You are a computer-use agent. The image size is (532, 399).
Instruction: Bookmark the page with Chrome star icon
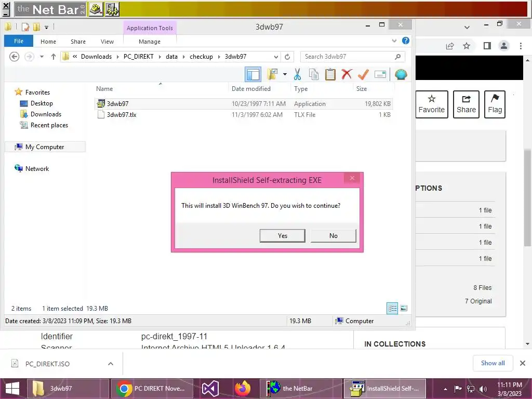[467, 46]
